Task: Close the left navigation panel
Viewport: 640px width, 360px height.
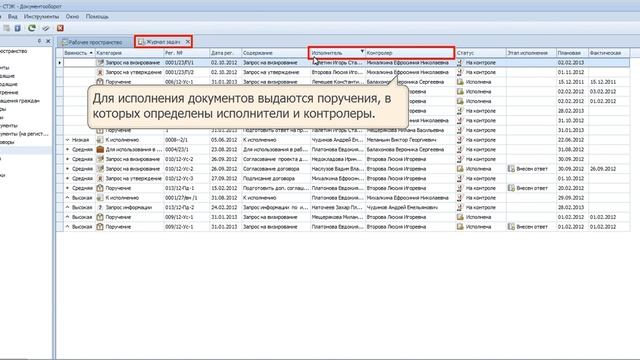Action: coord(48,41)
